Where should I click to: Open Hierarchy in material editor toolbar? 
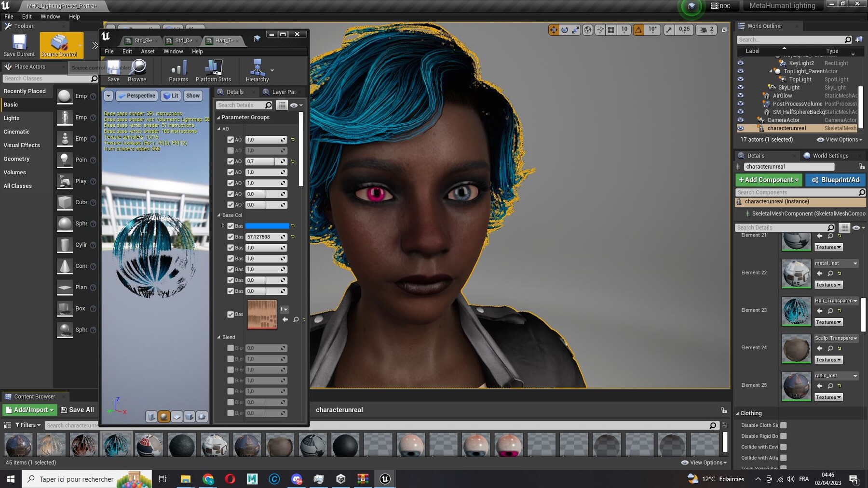point(257,71)
